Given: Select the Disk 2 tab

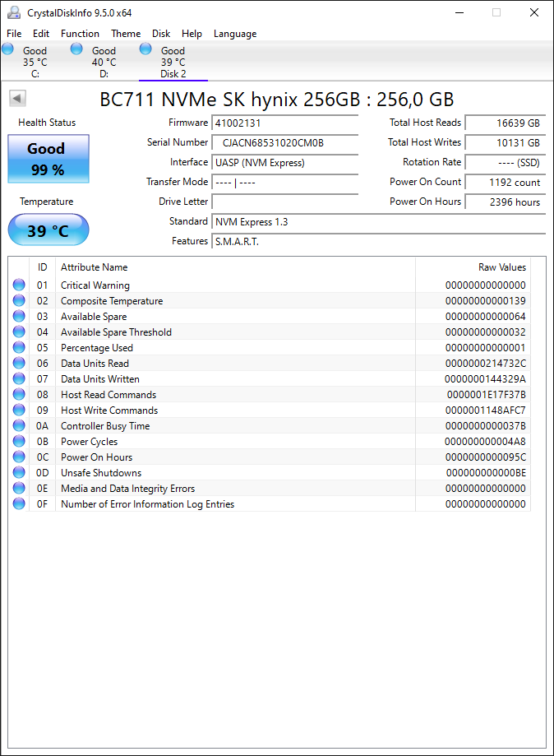Looking at the screenshot, I should (x=173, y=62).
